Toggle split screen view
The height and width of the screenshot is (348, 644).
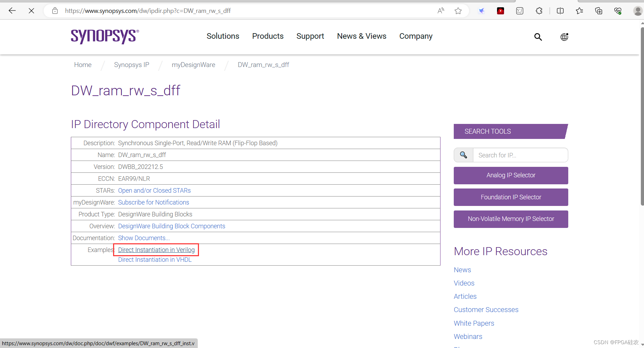point(560,11)
